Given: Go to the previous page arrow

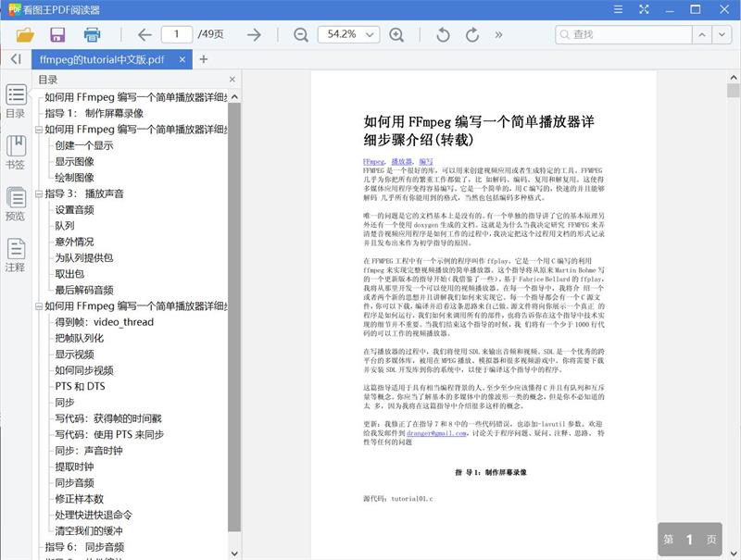Looking at the screenshot, I should coord(144,34).
